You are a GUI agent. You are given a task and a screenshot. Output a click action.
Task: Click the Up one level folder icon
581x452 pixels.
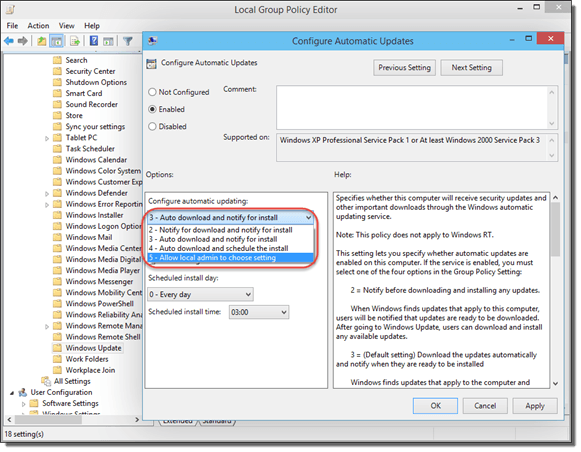click(x=42, y=41)
